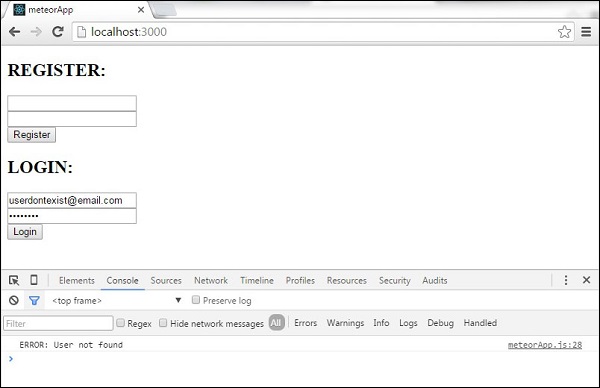600x388 pixels.
Task: Filter console by Handled
Action: [x=480, y=323]
